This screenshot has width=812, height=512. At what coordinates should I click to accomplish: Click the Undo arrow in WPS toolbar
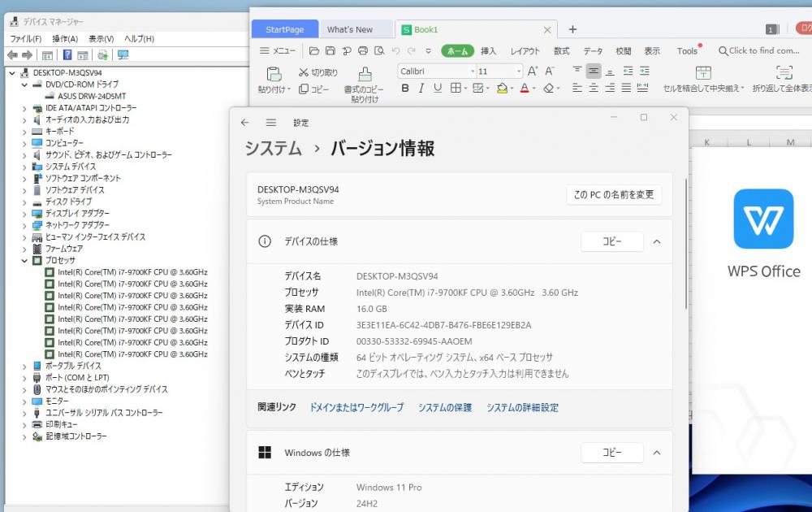tap(395, 50)
